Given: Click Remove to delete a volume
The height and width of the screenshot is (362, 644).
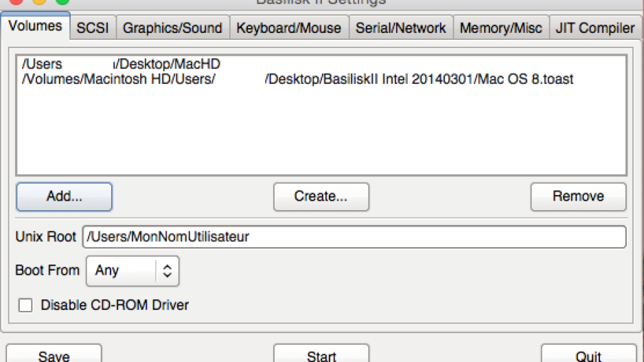Looking at the screenshot, I should click(x=578, y=196).
